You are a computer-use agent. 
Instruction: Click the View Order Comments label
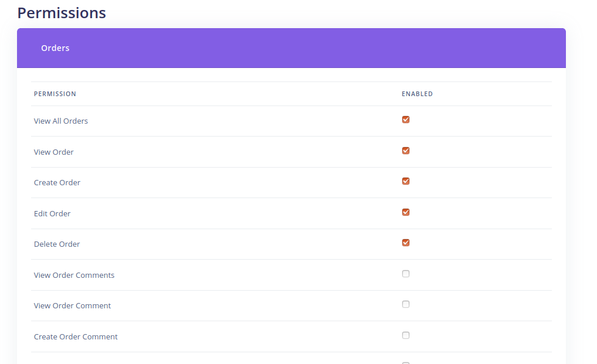tap(74, 275)
